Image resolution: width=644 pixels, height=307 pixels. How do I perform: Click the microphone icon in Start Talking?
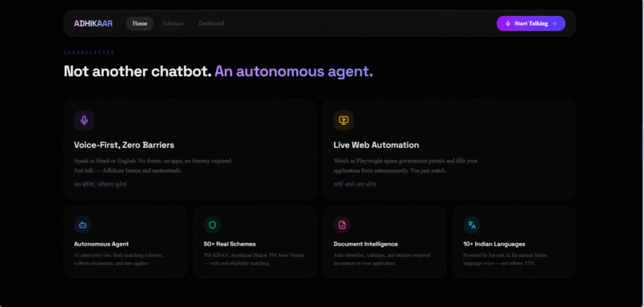point(507,23)
